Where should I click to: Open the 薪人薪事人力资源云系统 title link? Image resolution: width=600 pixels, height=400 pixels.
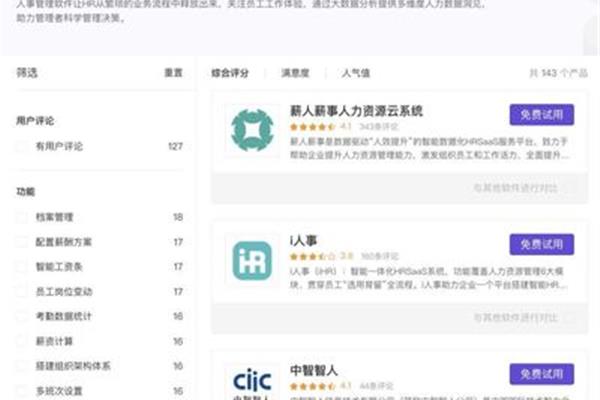(x=356, y=111)
